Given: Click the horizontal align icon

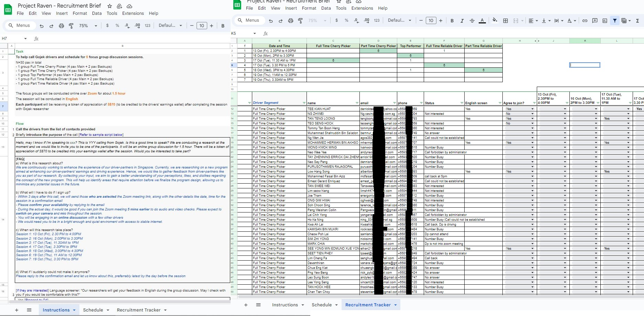Looking at the screenshot, I should tap(531, 21).
